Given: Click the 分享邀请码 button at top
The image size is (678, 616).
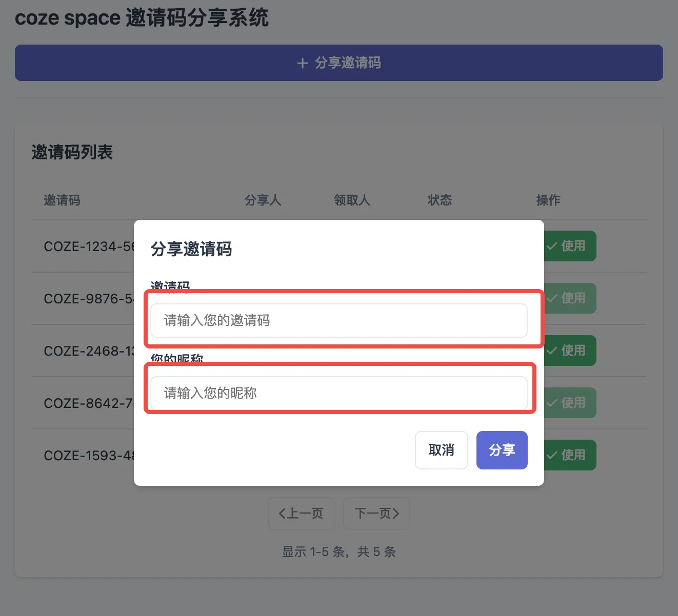Looking at the screenshot, I should pos(339,63).
